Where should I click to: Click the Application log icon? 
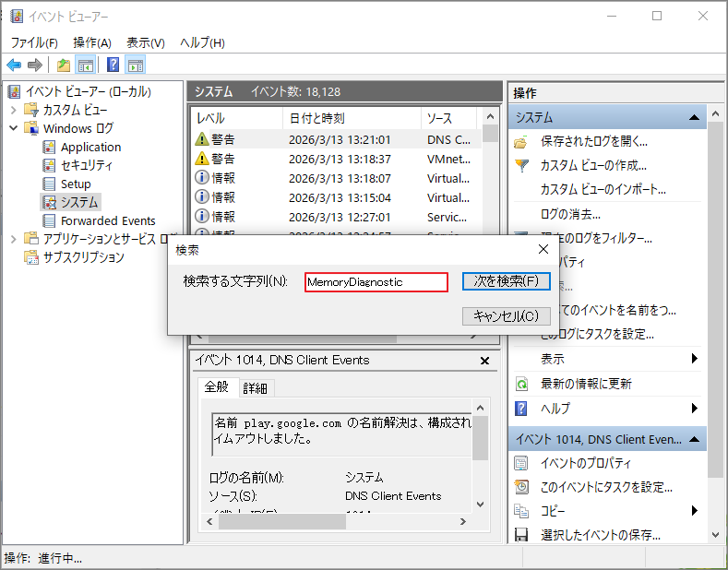click(49, 148)
